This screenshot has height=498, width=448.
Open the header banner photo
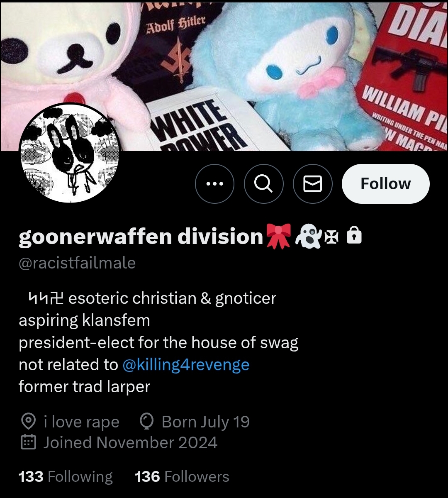point(224,76)
